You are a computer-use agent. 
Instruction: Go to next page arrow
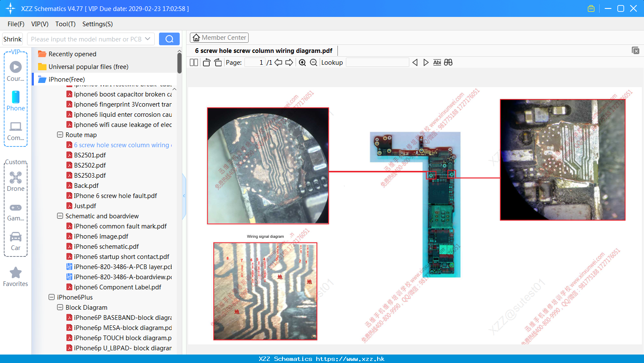point(289,62)
